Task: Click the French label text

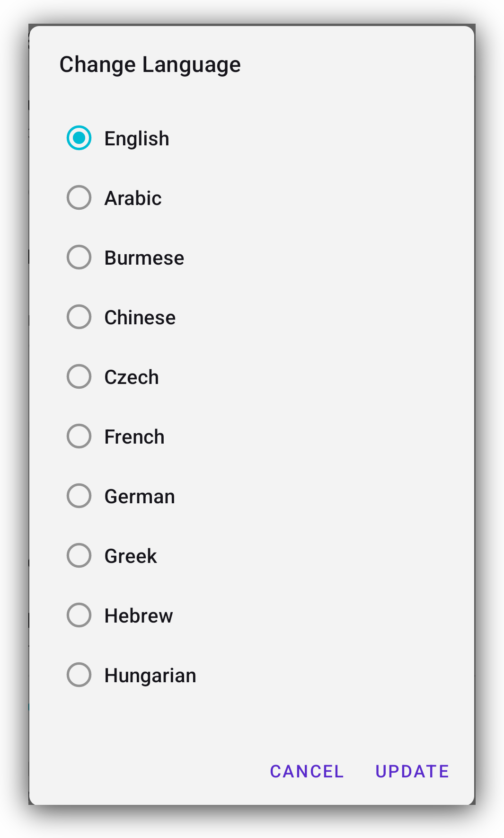Action: [x=134, y=437]
